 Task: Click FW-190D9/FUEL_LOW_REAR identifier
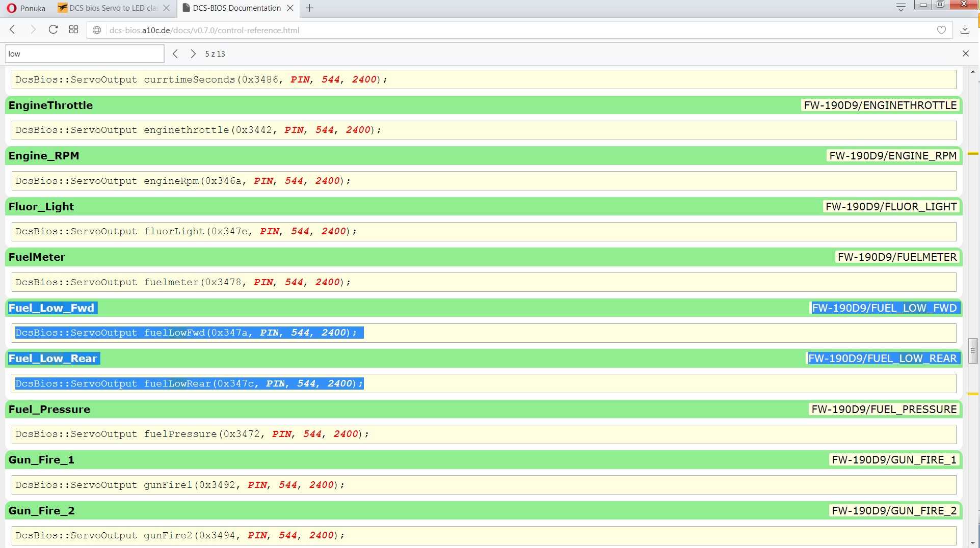point(883,359)
